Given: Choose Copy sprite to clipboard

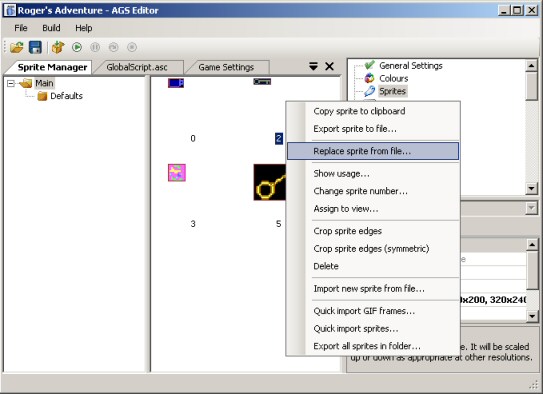Looking at the screenshot, I should (373, 111).
